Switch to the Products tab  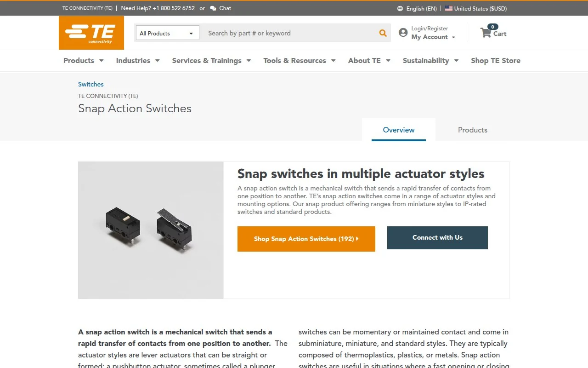473,130
